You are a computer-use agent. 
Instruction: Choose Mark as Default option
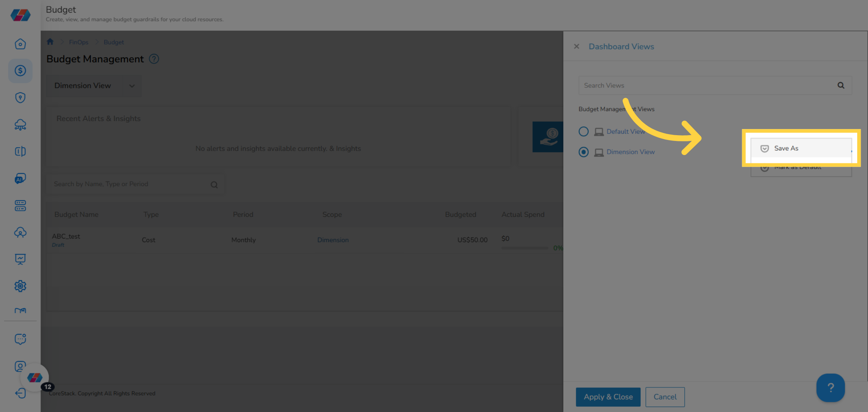[797, 167]
